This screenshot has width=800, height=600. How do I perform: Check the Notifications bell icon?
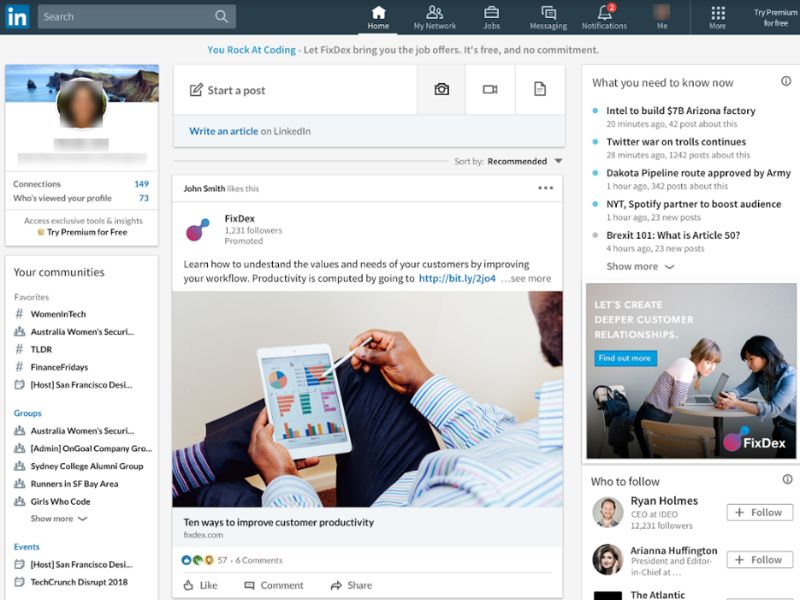(x=604, y=15)
